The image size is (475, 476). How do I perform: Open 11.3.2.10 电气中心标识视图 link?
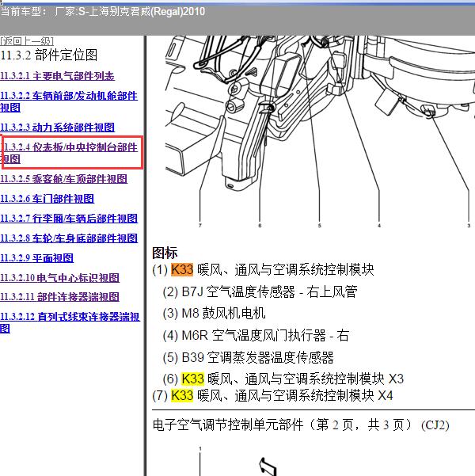pyautogui.click(x=60, y=277)
